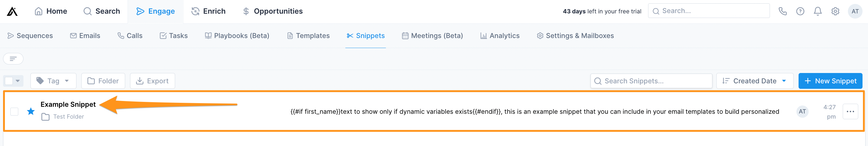
Task: Open notifications bell icon
Action: tap(817, 12)
